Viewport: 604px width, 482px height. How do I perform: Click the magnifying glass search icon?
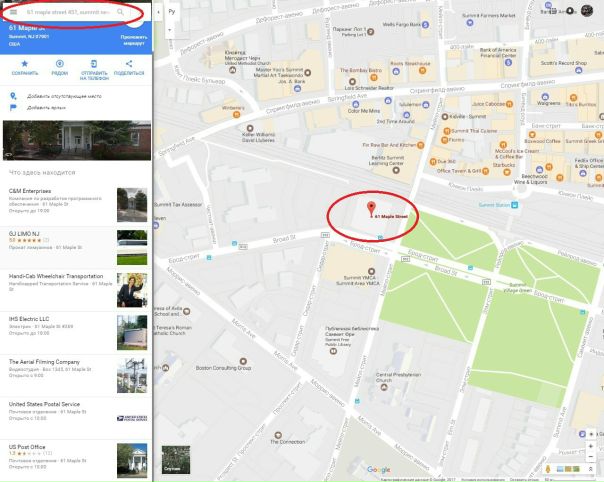coord(121,12)
